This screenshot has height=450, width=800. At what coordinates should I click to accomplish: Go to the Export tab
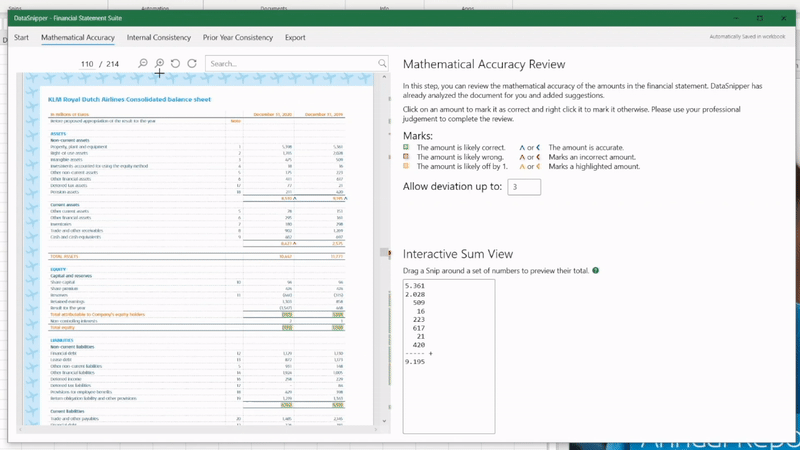click(x=295, y=37)
